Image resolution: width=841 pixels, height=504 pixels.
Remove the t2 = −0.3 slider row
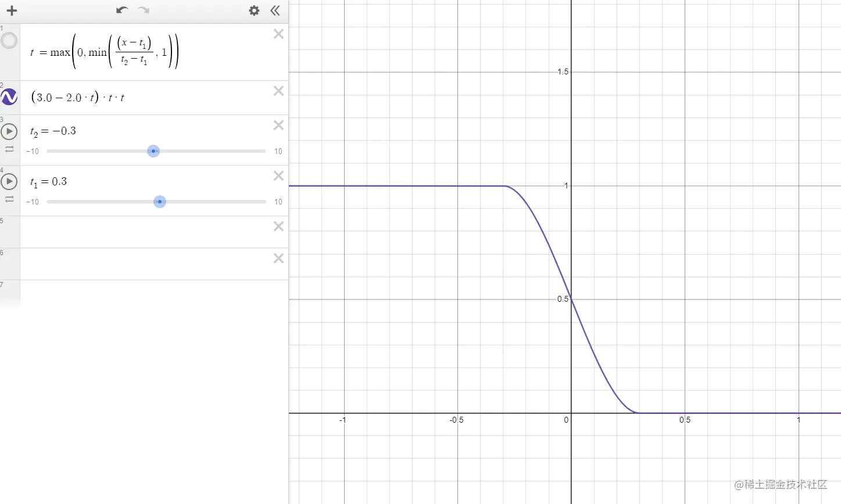[x=278, y=125]
